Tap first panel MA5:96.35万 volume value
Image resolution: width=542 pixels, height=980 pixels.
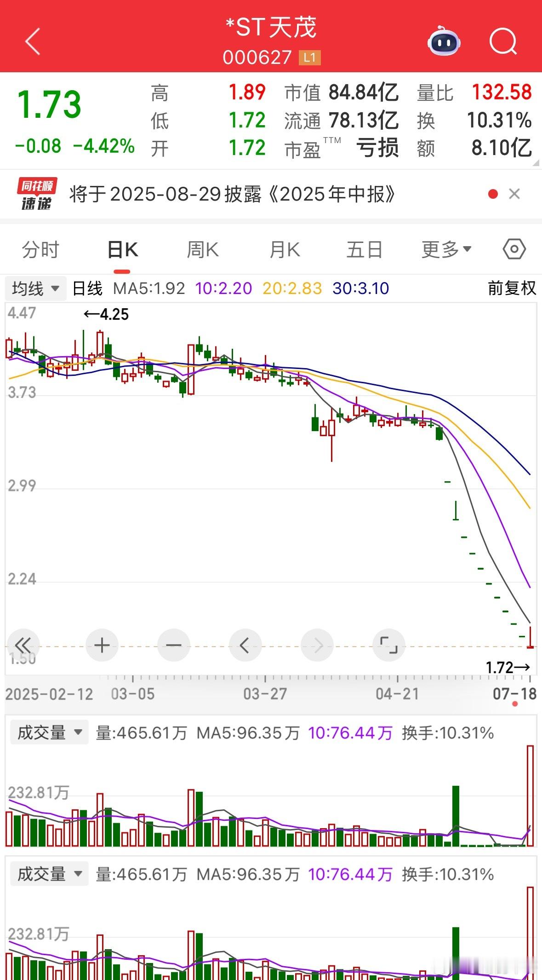tap(248, 733)
